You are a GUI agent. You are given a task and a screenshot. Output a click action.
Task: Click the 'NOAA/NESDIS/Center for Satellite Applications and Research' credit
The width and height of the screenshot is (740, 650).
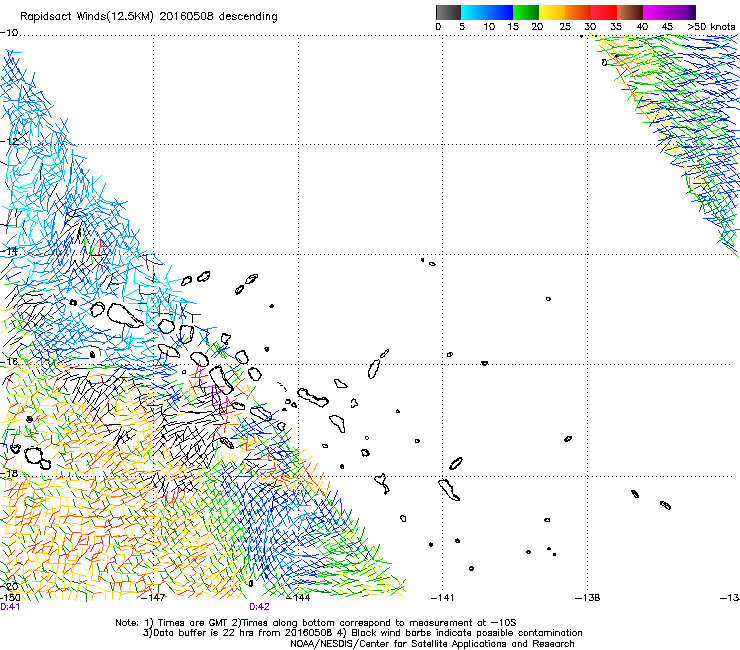tap(432, 644)
